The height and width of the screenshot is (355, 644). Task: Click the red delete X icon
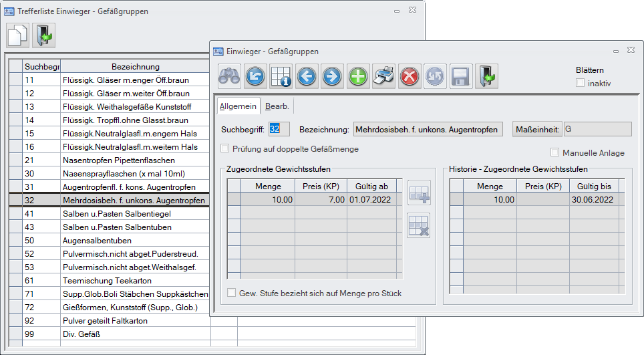point(410,77)
